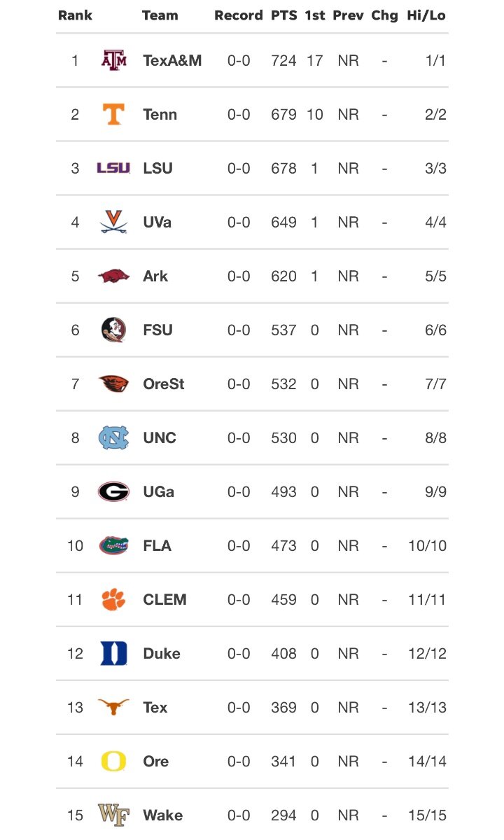Sort by the Rank column header
Image resolution: width=504 pixels, height=840 pixels.
click(75, 15)
